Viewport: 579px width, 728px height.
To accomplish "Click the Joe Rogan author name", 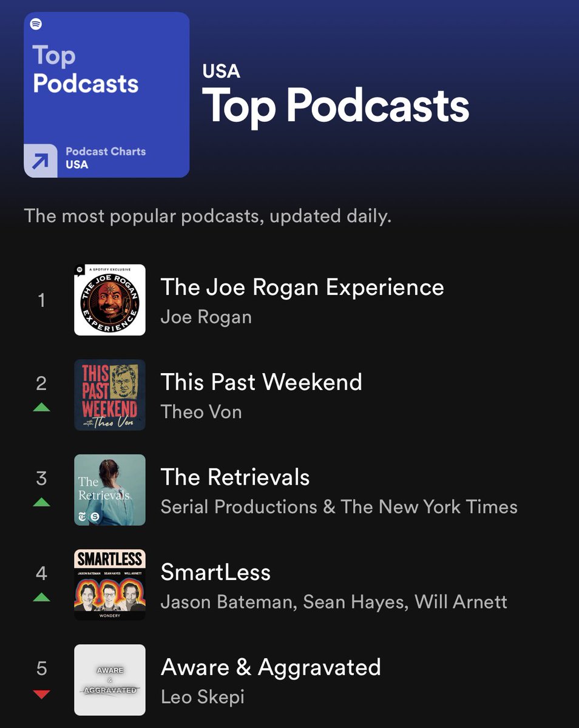I will (x=206, y=317).
